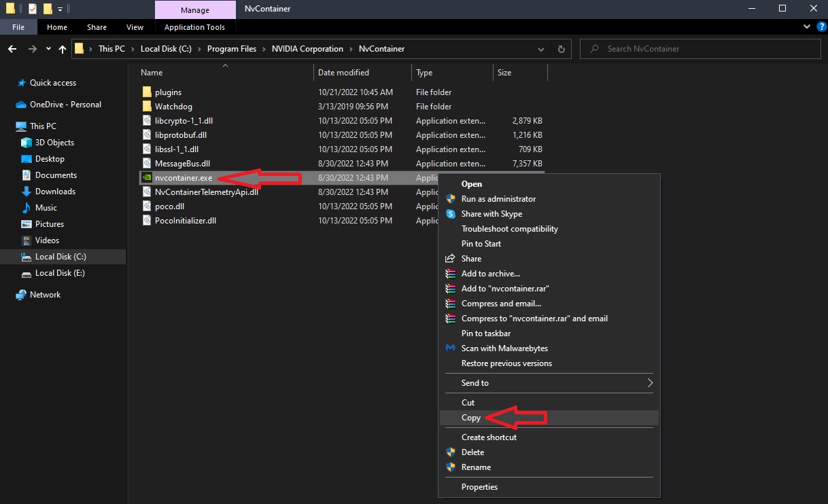Open the plugins folder icon
Screen dimensions: 828x504
click(x=147, y=92)
